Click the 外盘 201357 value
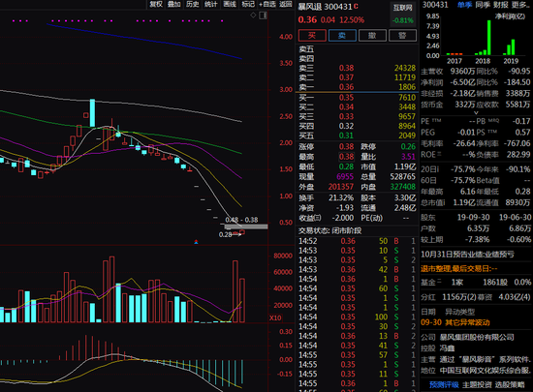 click(341, 187)
